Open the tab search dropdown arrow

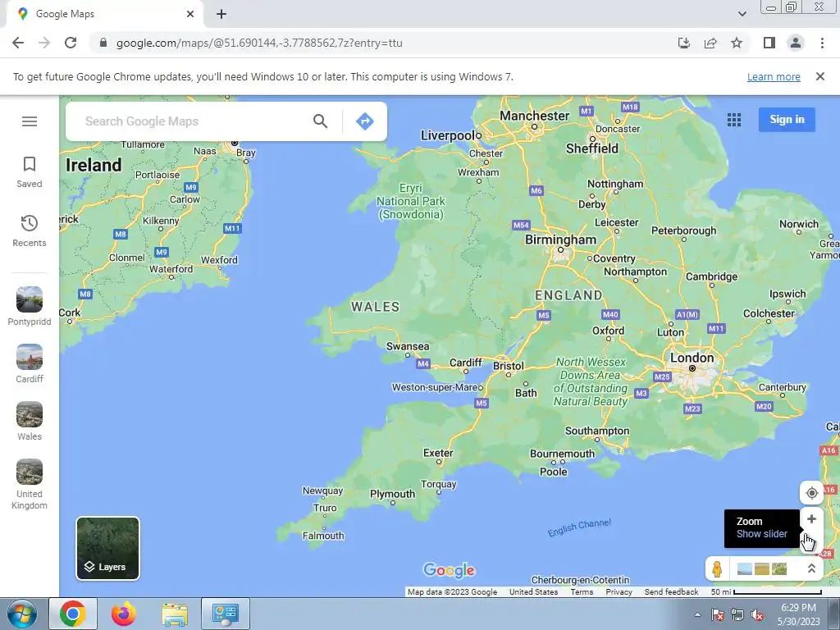tap(742, 14)
